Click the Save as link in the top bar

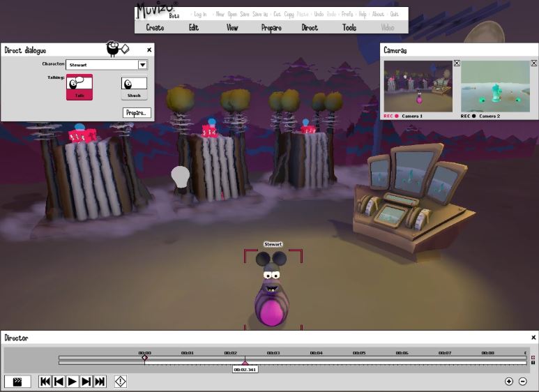coord(260,14)
